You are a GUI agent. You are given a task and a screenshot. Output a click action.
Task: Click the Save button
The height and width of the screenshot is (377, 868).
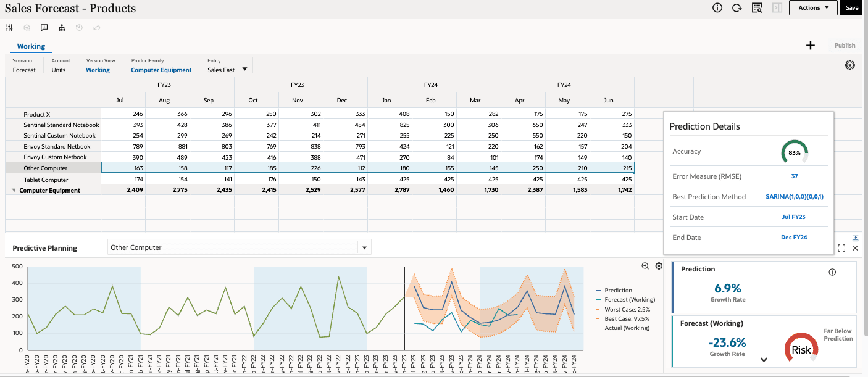851,8
